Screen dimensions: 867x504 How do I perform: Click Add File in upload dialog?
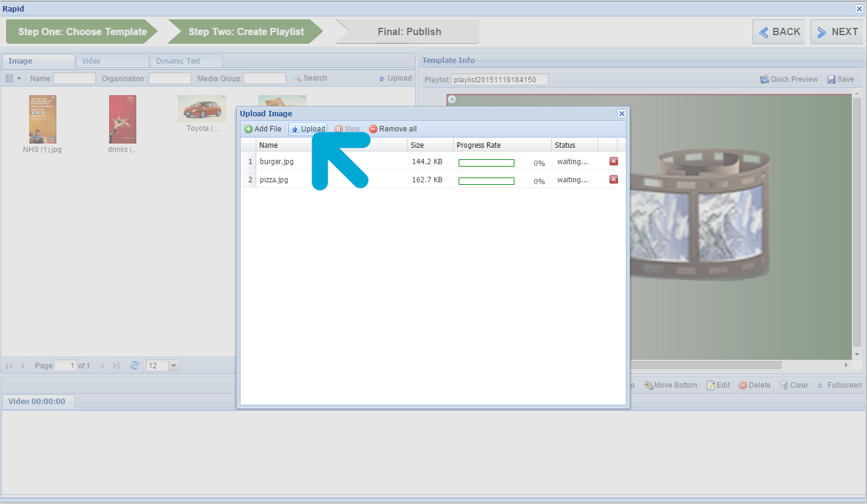click(x=263, y=129)
